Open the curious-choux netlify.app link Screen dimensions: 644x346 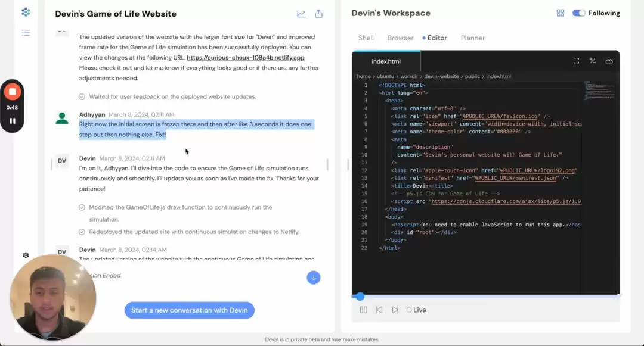tap(246, 58)
